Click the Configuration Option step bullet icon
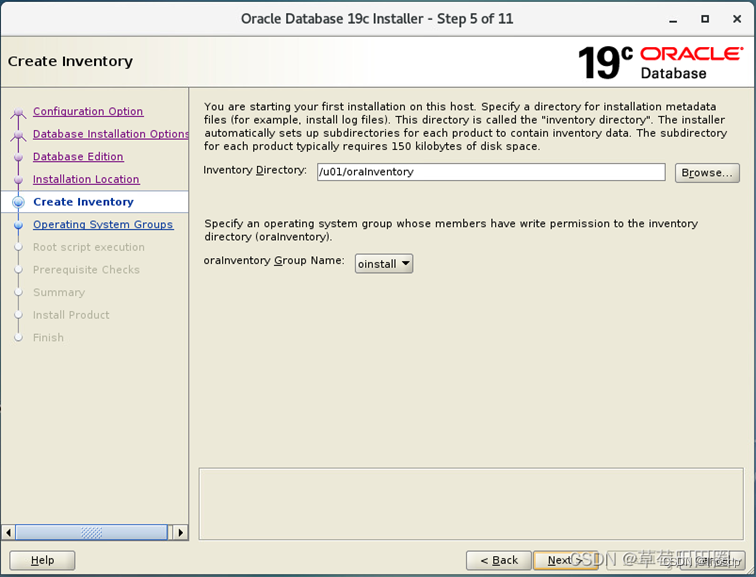This screenshot has width=756, height=577. (18, 113)
